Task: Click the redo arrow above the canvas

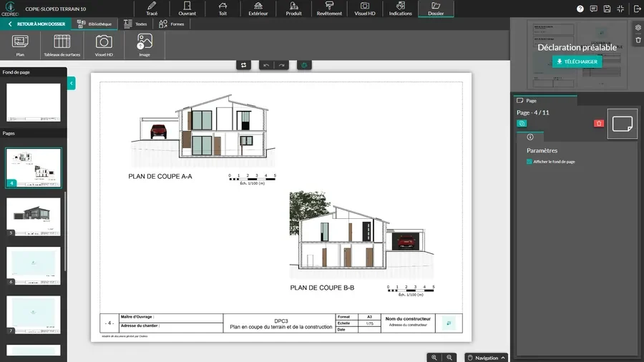Action: (282, 65)
